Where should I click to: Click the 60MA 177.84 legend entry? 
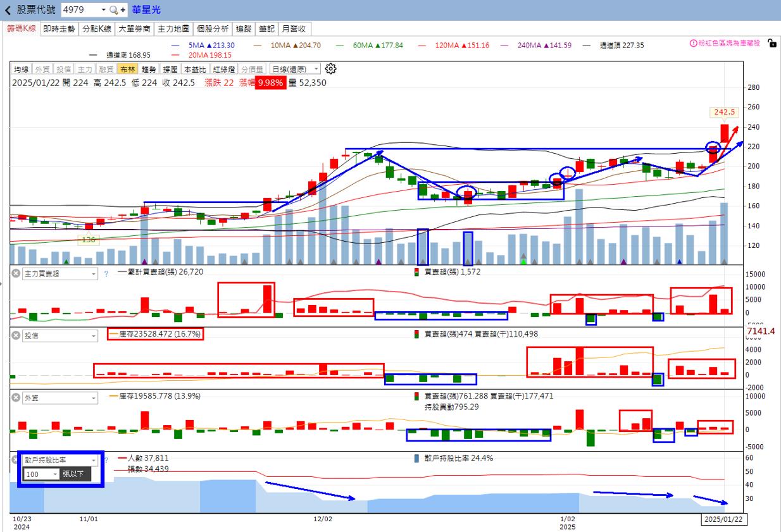tap(370, 46)
